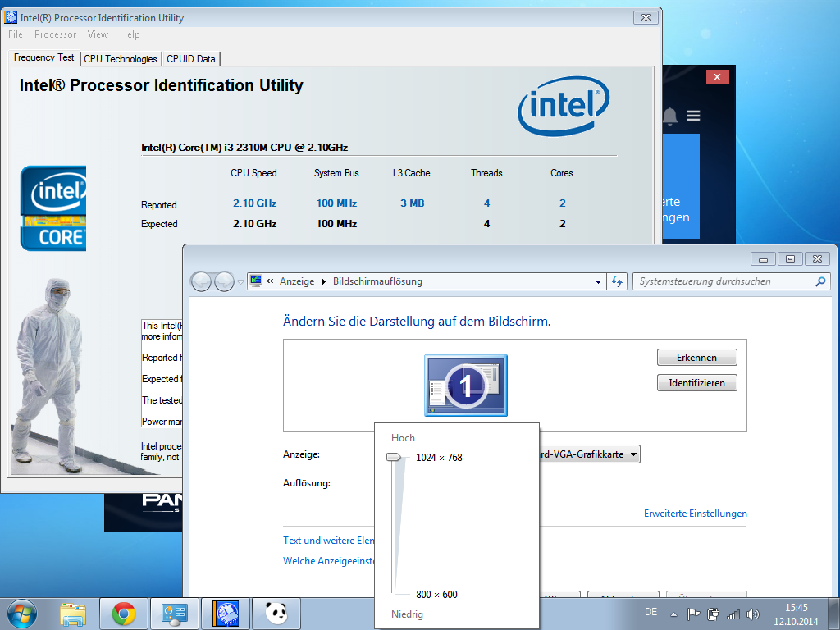840x630 pixels.
Task: Switch to the CPU Technologies tab
Action: (121, 59)
